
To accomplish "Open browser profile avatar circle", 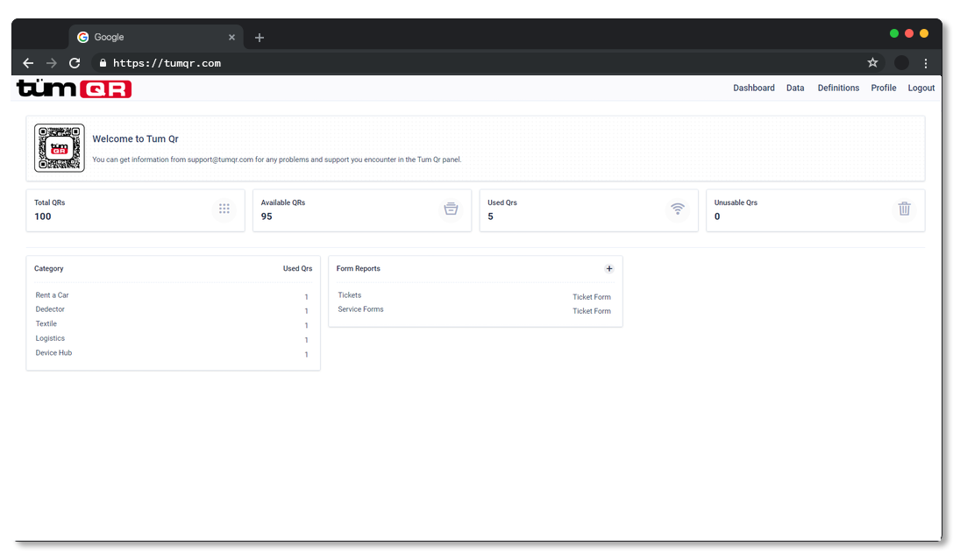I will 902,62.
